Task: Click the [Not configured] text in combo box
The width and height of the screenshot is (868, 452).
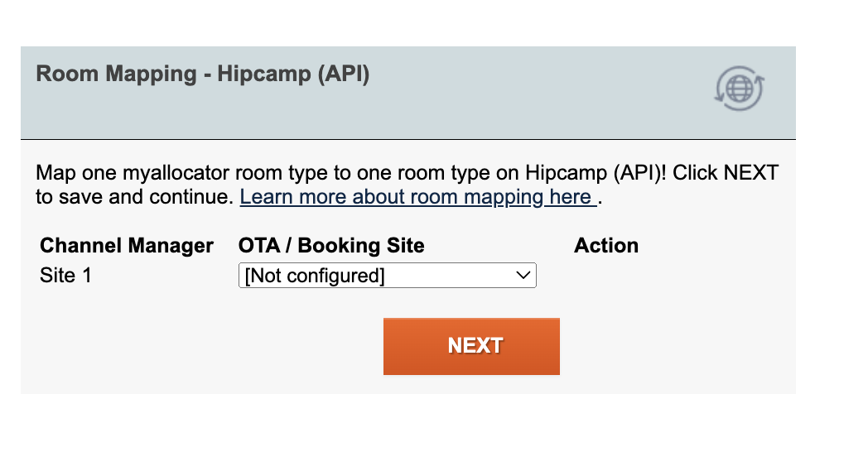Action: [315, 276]
